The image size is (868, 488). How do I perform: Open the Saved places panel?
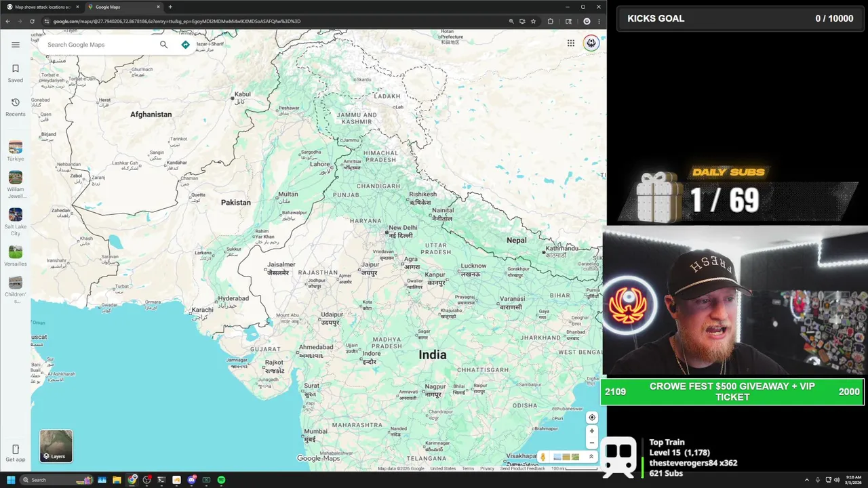click(x=16, y=73)
